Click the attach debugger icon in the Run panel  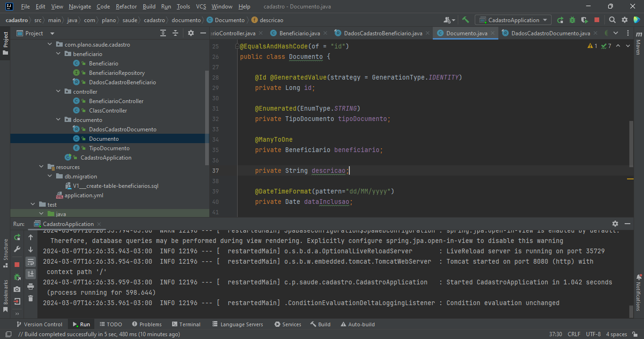point(17,277)
